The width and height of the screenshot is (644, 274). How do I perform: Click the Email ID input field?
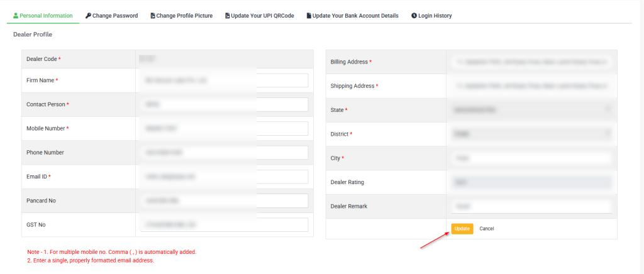point(225,177)
